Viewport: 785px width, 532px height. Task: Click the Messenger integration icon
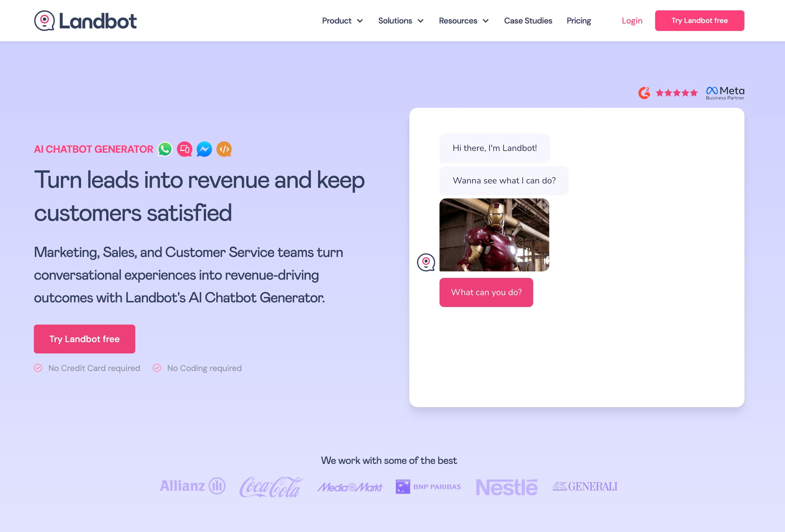coord(205,149)
